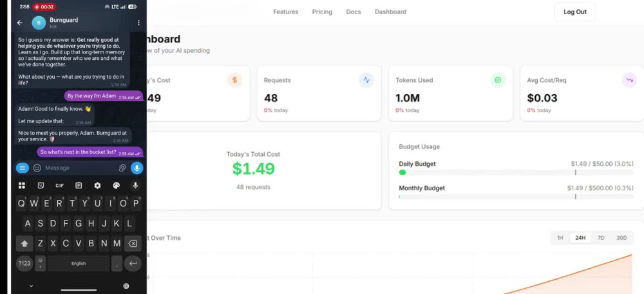Tap the M key on keyboard

117,244
